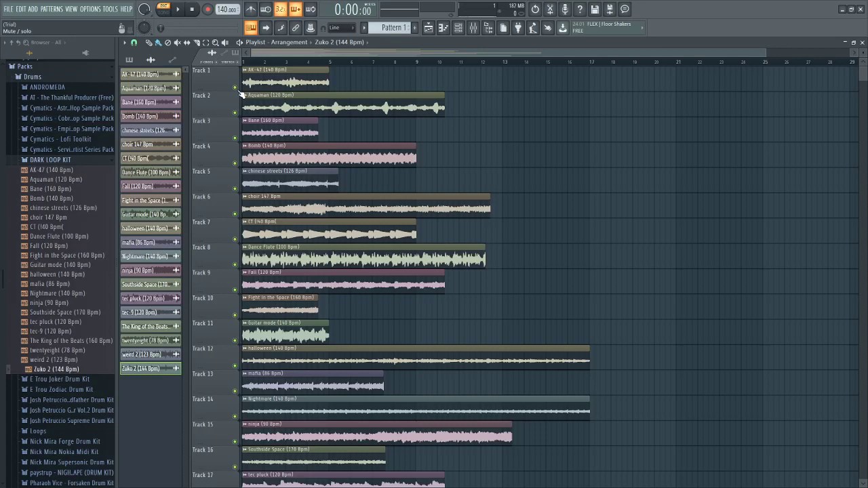Viewport: 868px width, 488px height.
Task: Click the save project floppy icon
Action: point(595,9)
